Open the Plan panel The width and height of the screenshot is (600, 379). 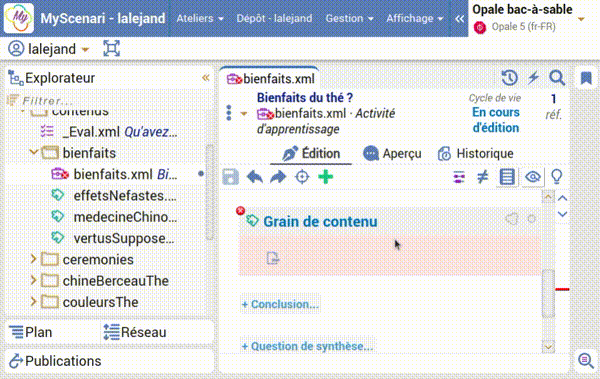[x=31, y=332]
